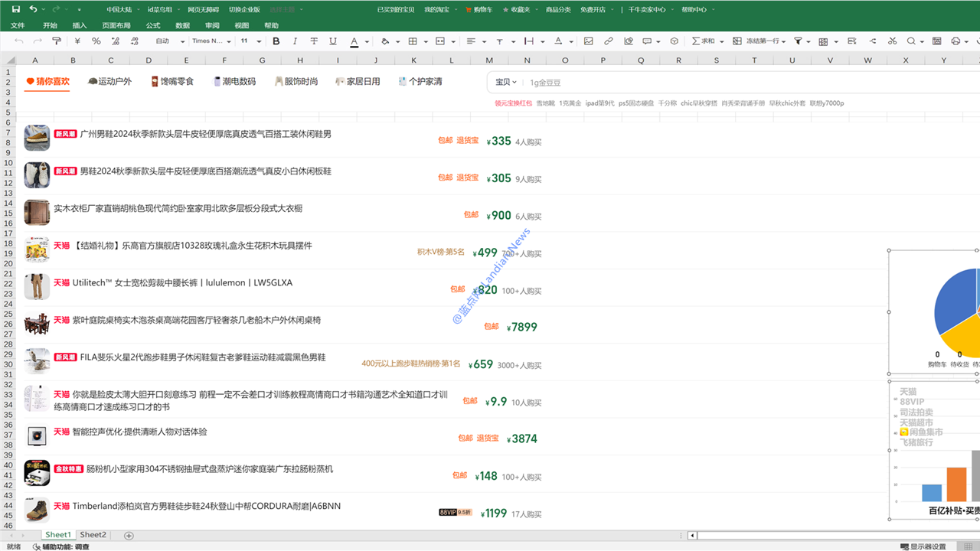Click the fill color bucket icon
This screenshot has width=980, height=551.
tap(385, 41)
